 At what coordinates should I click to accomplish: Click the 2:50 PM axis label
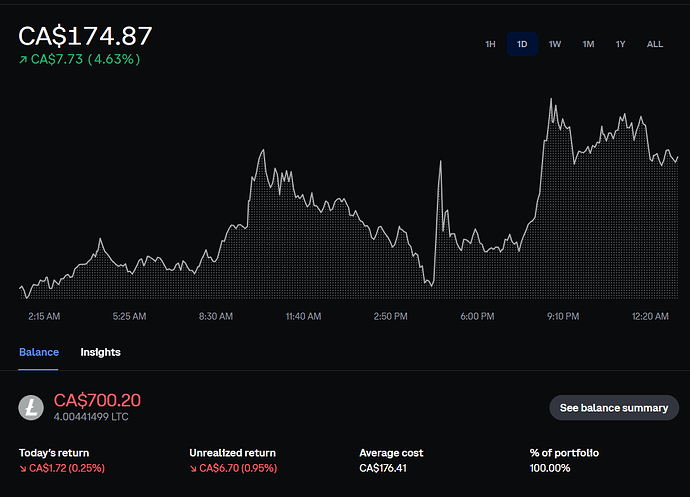tap(390, 316)
